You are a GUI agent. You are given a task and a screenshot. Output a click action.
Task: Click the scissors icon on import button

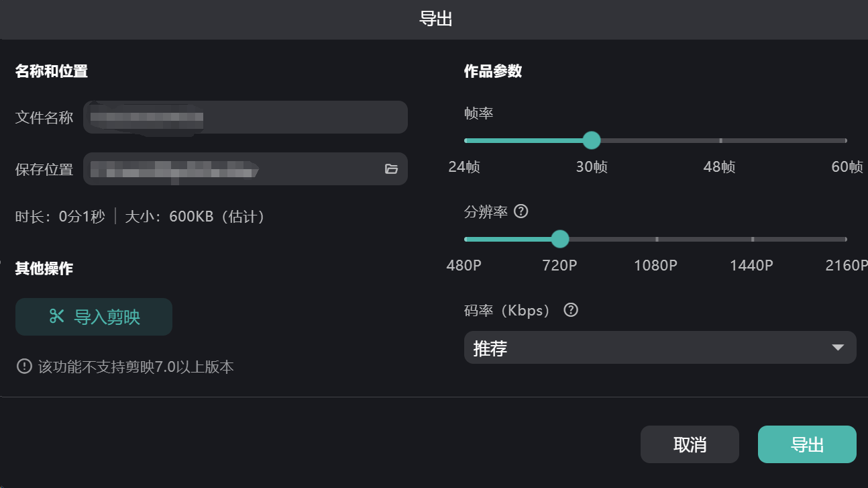point(57,316)
